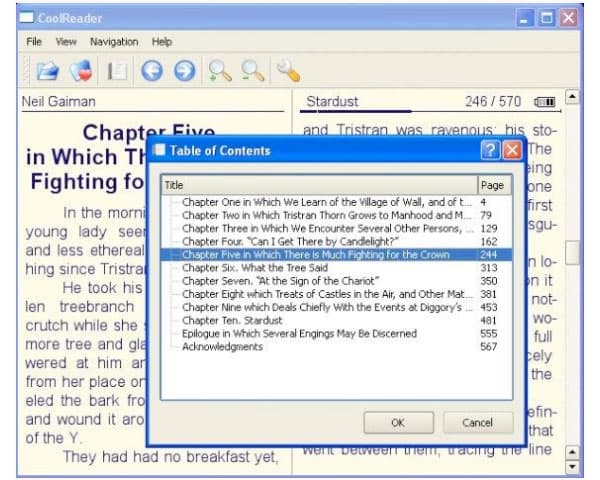Open the table of contents toolbar icon

point(116,71)
